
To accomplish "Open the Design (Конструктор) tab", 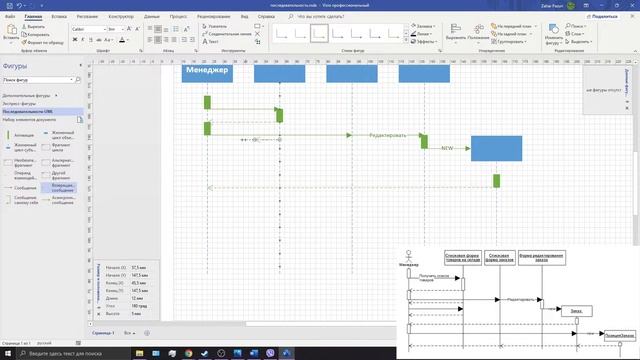I will pos(121,16).
